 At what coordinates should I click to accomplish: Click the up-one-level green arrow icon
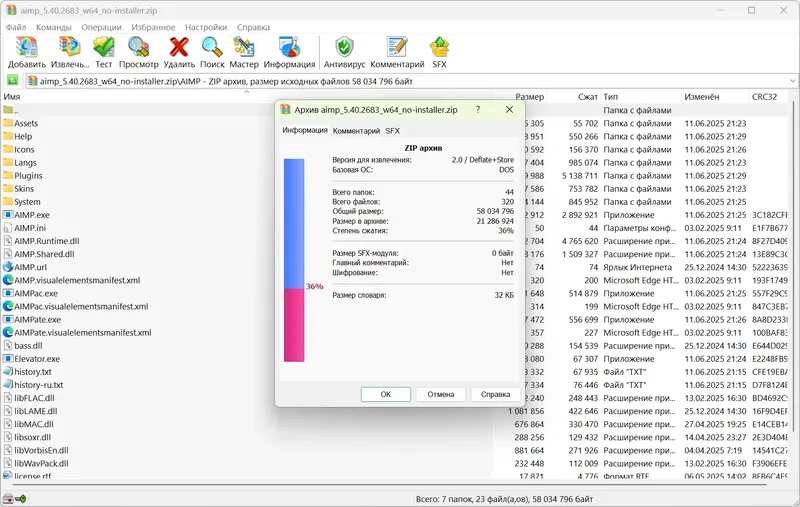click(x=12, y=81)
